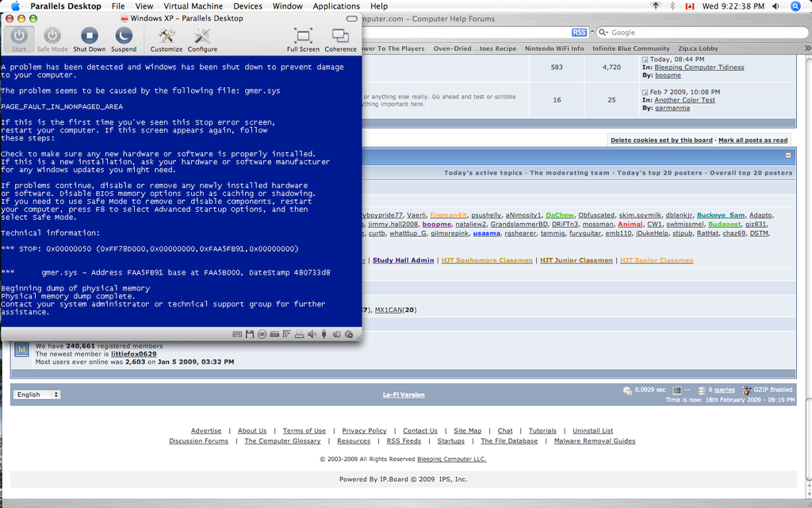
Task: Click the board statistics chart icon
Action: (x=21, y=349)
